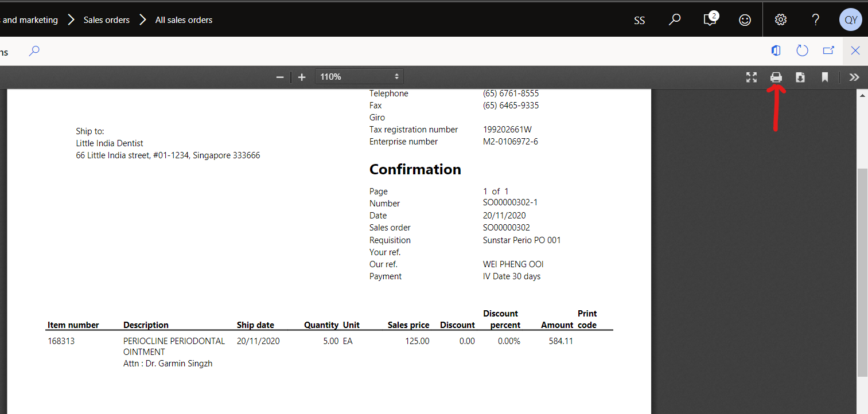Click the SS company indicator
The width and height of the screenshot is (868, 414).
point(640,20)
